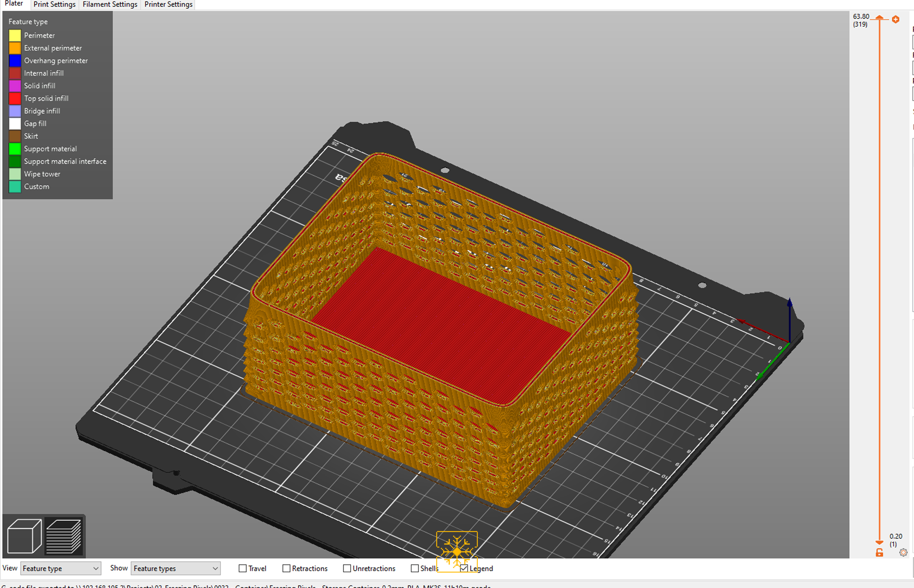This screenshot has height=588, width=914.
Task: Click the yellow Perimeter legend swatch
Action: click(15, 35)
